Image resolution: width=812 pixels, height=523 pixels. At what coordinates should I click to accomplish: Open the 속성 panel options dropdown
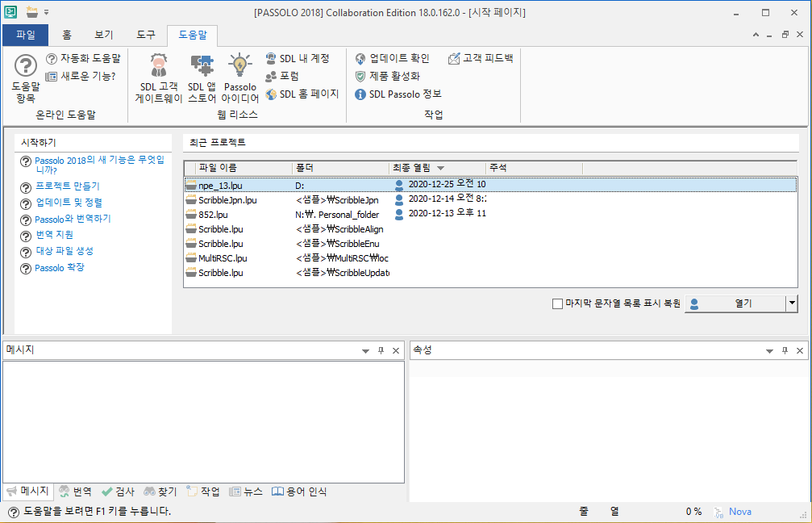[x=769, y=351]
